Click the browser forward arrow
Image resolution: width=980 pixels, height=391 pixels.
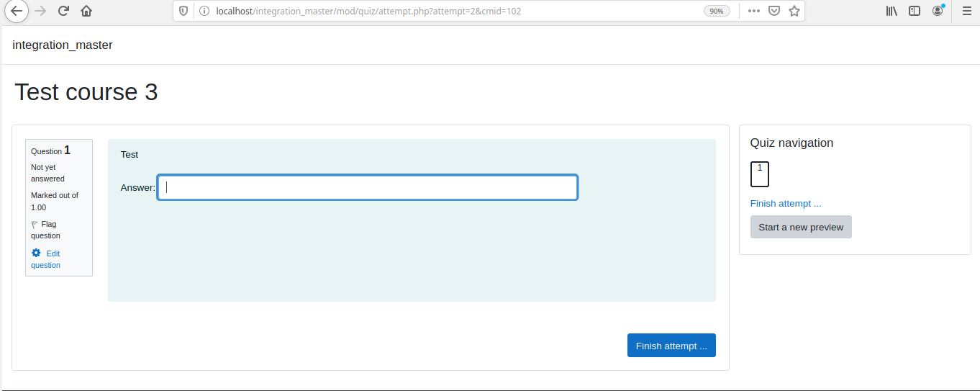pos(40,11)
